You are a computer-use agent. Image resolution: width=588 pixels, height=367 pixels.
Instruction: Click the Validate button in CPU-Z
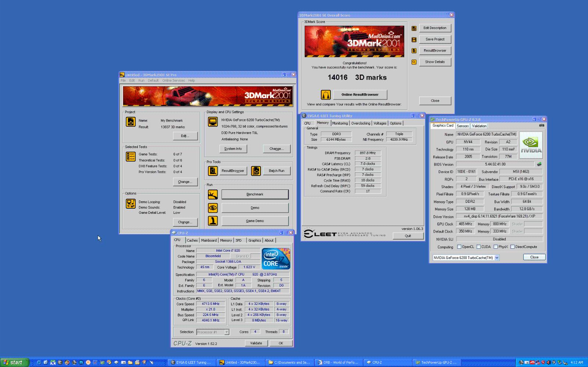(x=256, y=343)
